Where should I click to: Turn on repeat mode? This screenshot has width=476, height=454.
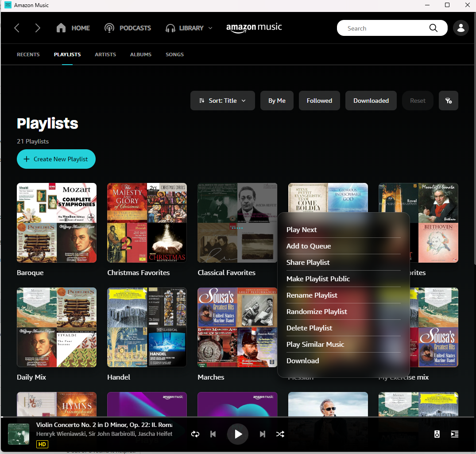click(x=195, y=434)
